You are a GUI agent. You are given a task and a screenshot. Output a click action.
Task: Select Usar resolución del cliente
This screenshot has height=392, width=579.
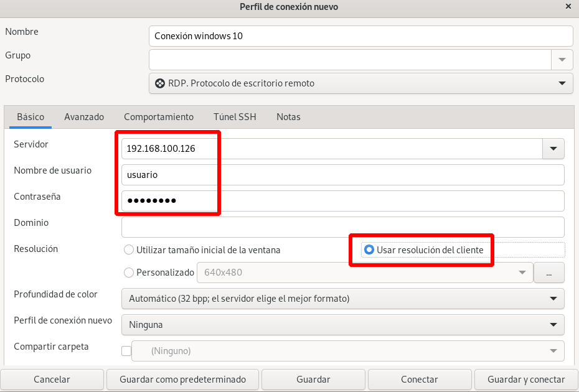[369, 249]
